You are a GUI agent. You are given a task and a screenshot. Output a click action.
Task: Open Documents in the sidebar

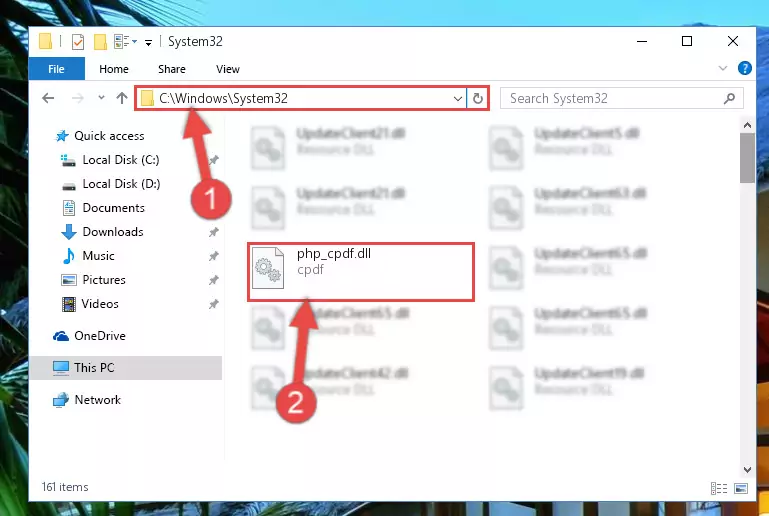coord(113,208)
